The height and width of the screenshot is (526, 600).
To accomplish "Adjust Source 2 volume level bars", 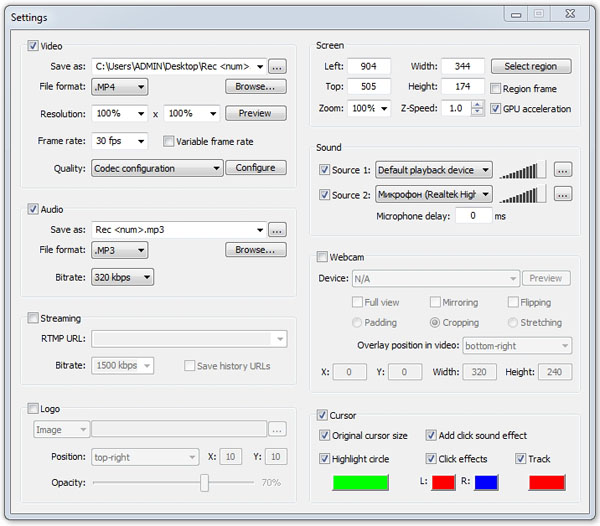I will [x=523, y=194].
